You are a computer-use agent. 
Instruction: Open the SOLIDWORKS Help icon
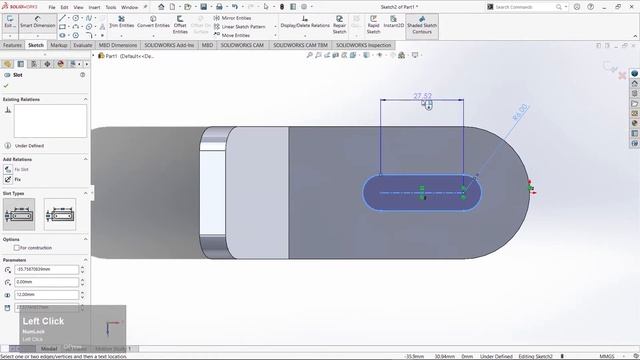click(590, 7)
